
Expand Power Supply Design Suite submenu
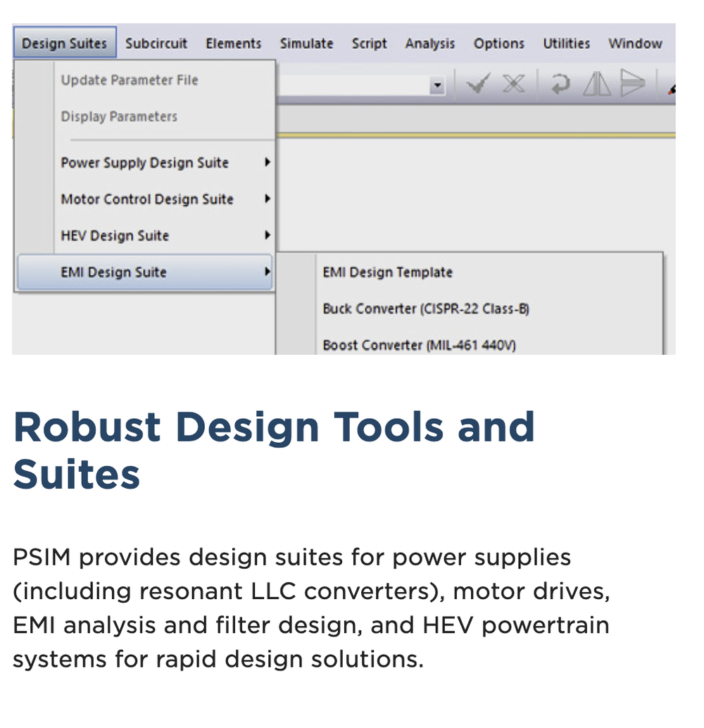145,163
